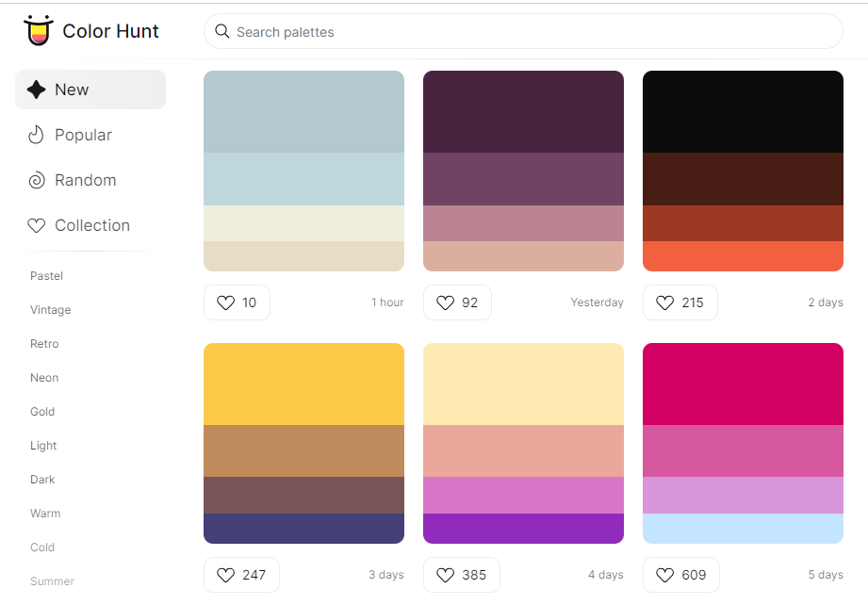Click the '5 days' timestamp

click(826, 575)
